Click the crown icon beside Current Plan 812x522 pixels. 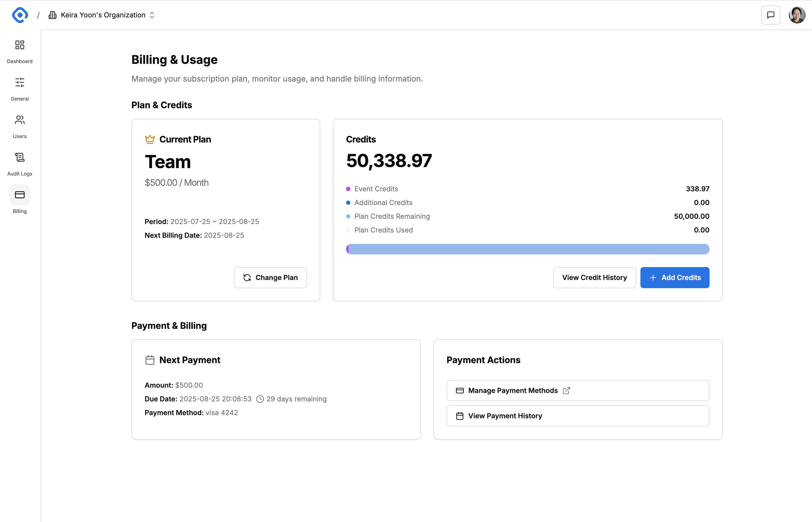click(150, 139)
